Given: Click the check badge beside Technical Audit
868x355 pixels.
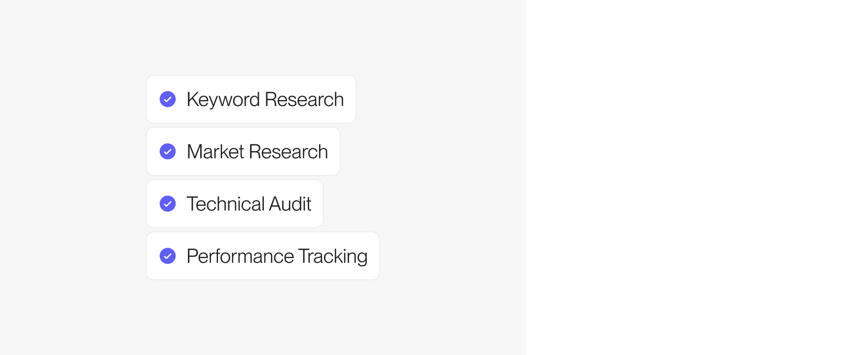Looking at the screenshot, I should point(168,204).
